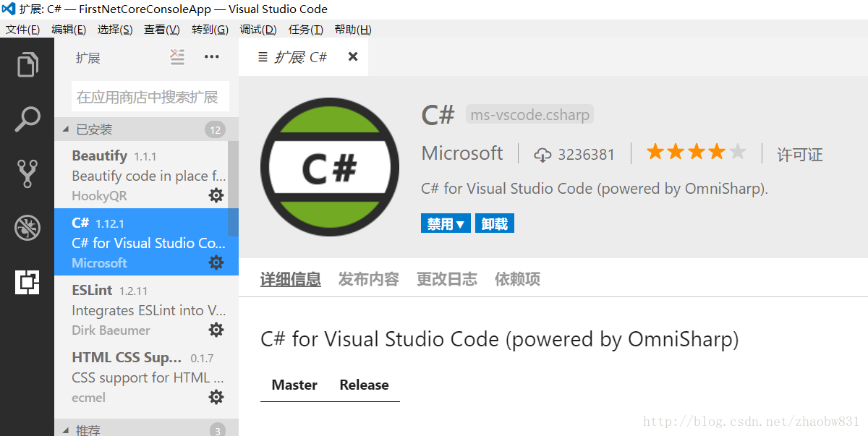Switch to the 详细信息 details tab
This screenshot has width=868, height=436.
(291, 279)
